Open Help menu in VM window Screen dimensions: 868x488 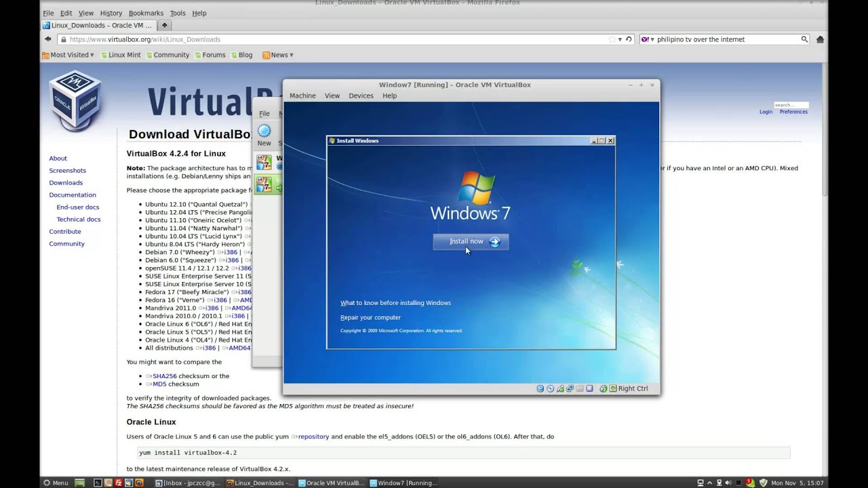click(389, 96)
